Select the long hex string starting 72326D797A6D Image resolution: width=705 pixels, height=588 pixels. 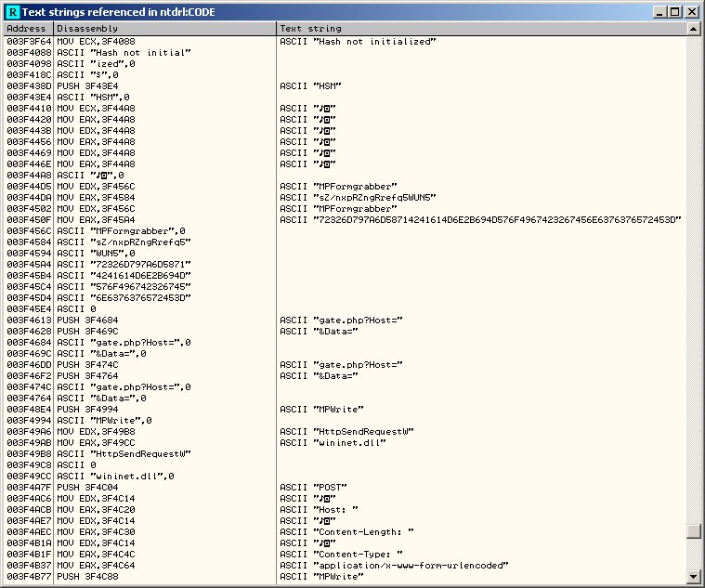click(x=480, y=220)
